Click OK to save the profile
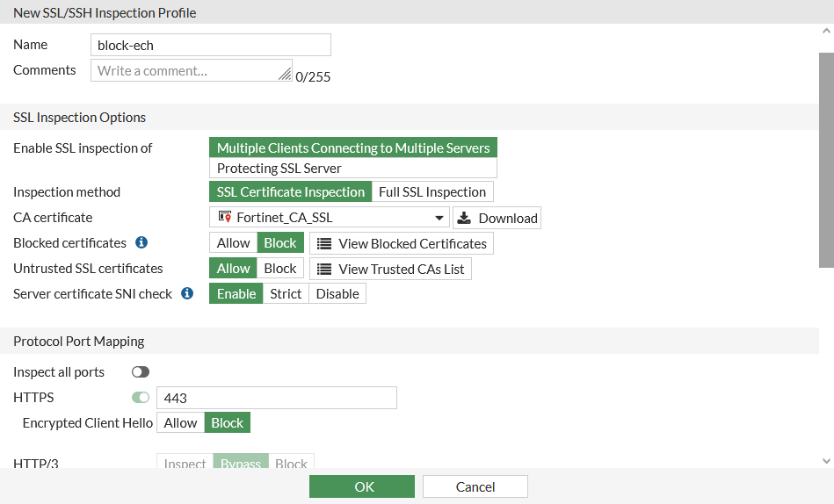The image size is (834, 504). tap(361, 486)
